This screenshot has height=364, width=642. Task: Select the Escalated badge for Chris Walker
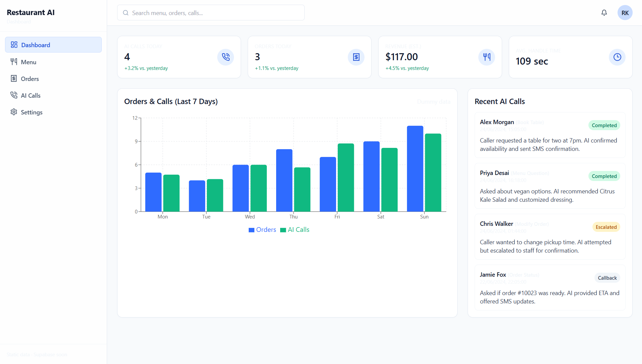point(606,227)
